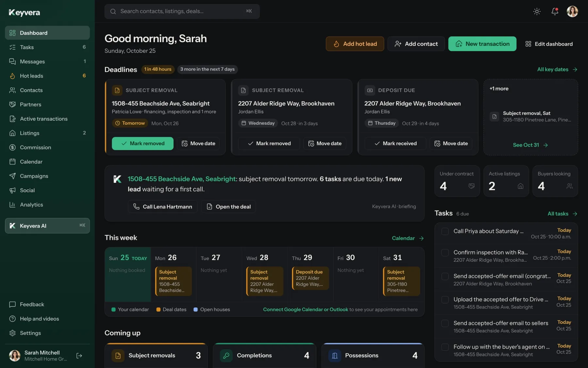The width and height of the screenshot is (588, 368).
Task: Open the Subject removals summary card
Action: pos(156,356)
